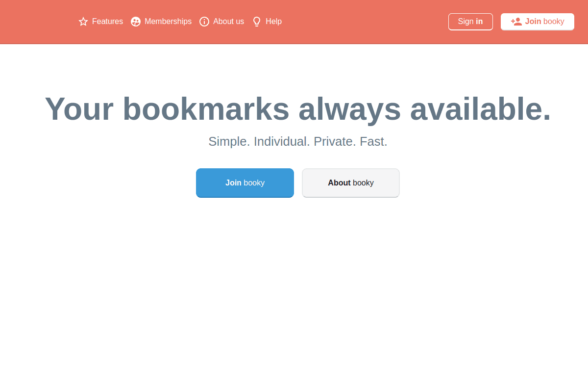This screenshot has width=588, height=368.
Task: Open About booky from the hero section
Action: (x=350, y=183)
